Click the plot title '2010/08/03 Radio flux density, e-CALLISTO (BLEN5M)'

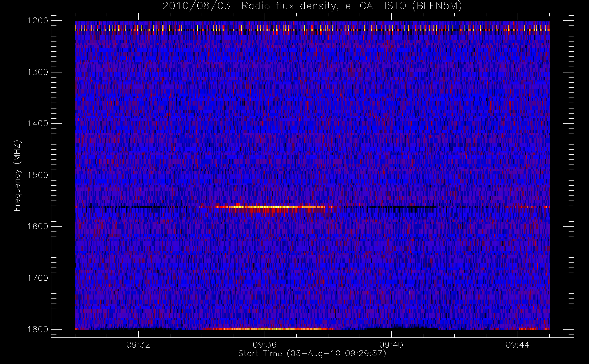point(312,6)
